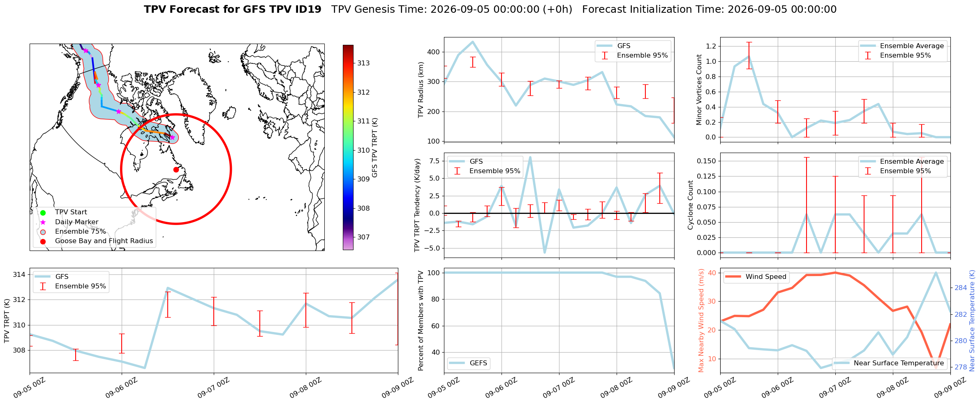The height and width of the screenshot is (404, 980).
Task: Click Ensemble 95% error bar icon in Cyclone Count legend
Action: [868, 171]
